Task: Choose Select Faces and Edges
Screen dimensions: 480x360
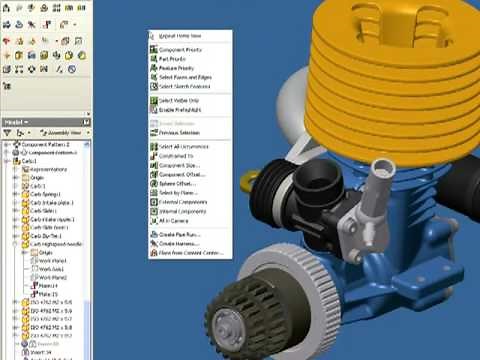Action: [190, 77]
